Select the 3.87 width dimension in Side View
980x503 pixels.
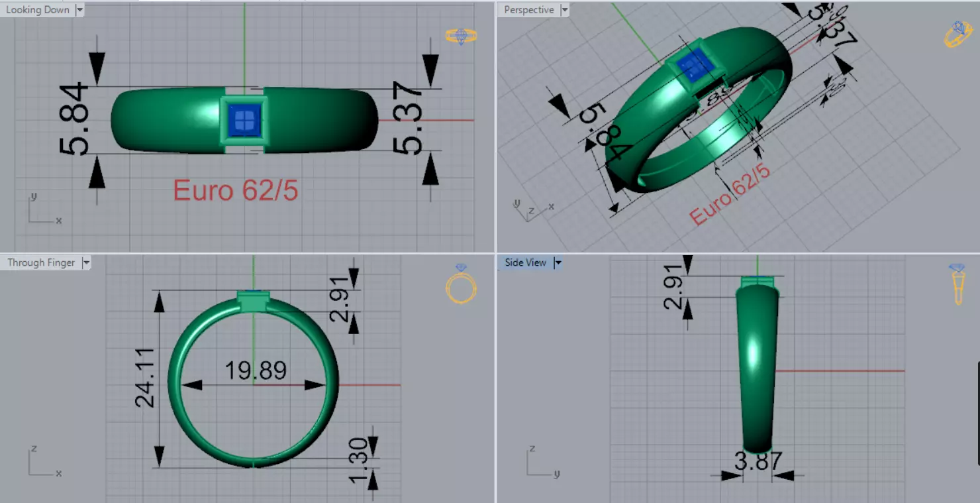pyautogui.click(x=758, y=461)
